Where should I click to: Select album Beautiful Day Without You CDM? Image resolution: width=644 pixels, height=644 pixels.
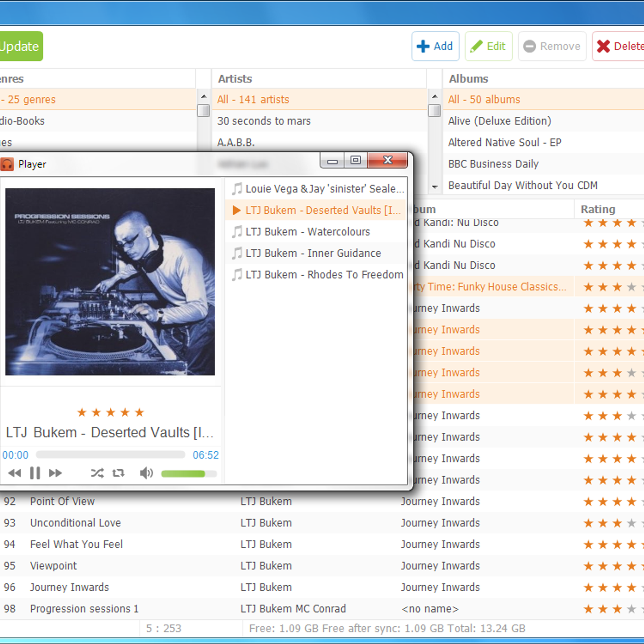pyautogui.click(x=543, y=185)
